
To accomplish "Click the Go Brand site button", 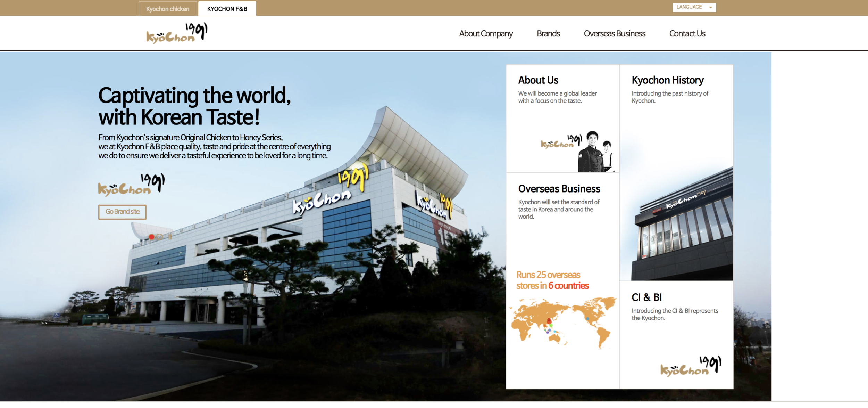I will (122, 212).
